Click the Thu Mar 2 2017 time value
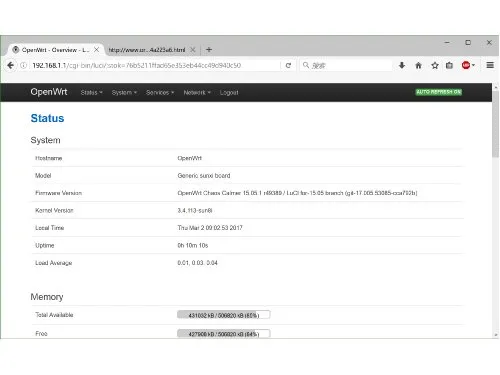Image resolution: width=500 pixels, height=375 pixels. pyautogui.click(x=210, y=228)
